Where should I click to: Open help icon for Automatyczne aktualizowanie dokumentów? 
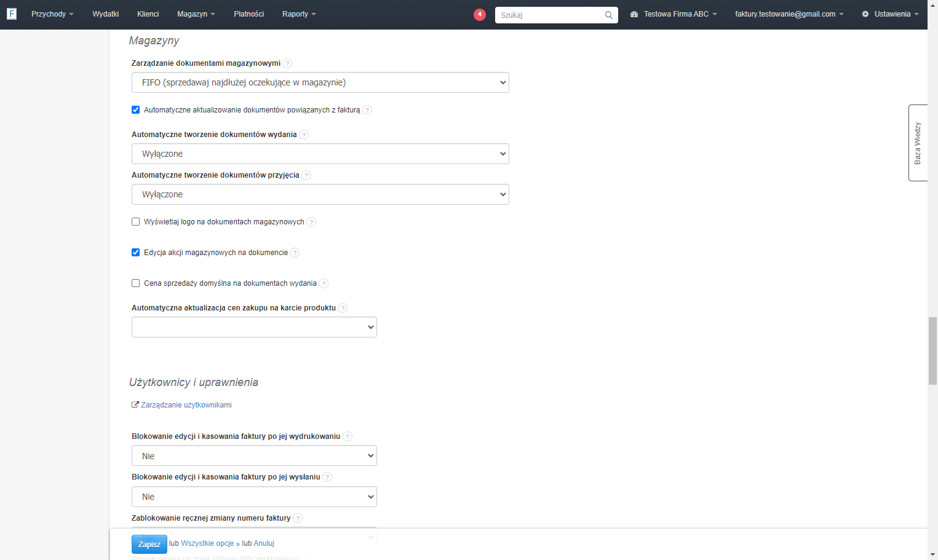coord(367,110)
